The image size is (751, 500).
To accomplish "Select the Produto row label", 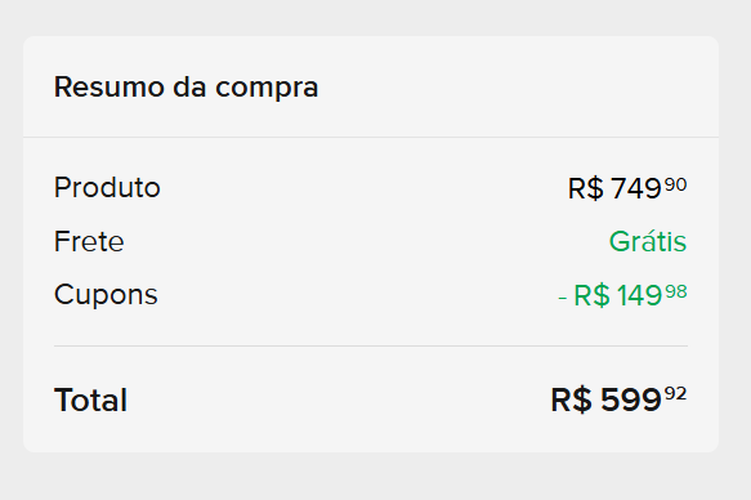I will pyautogui.click(x=107, y=187).
